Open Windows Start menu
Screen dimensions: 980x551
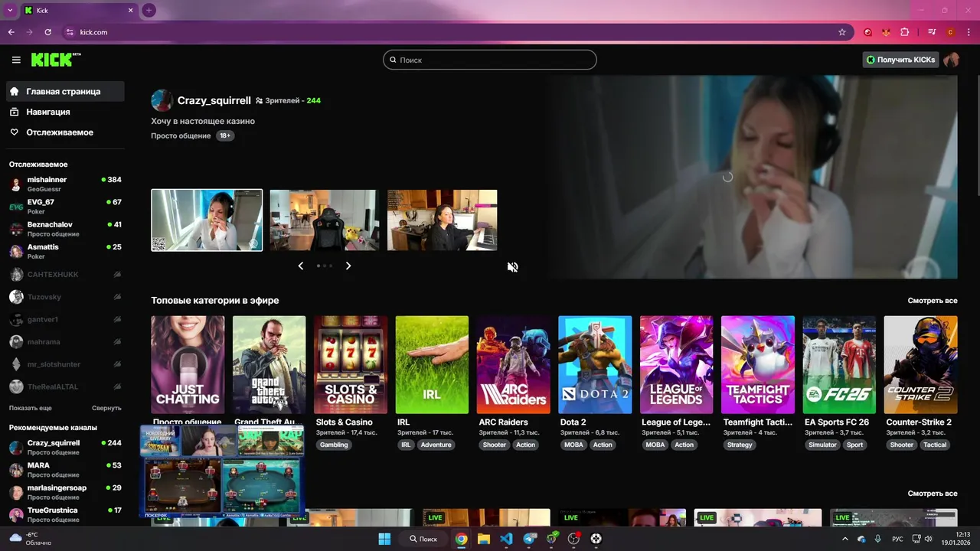(384, 539)
